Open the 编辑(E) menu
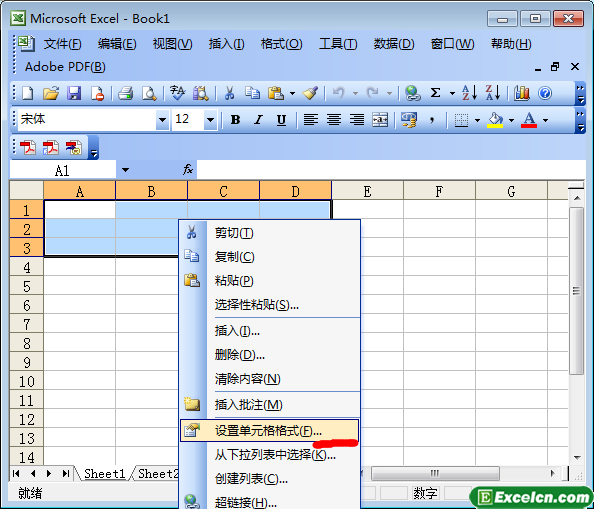This screenshot has height=509, width=594. coord(117,44)
